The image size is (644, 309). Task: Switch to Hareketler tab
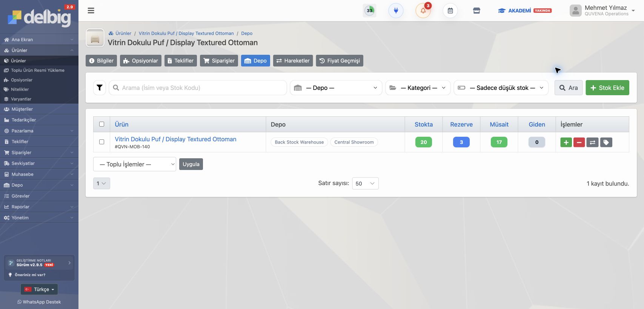click(293, 61)
